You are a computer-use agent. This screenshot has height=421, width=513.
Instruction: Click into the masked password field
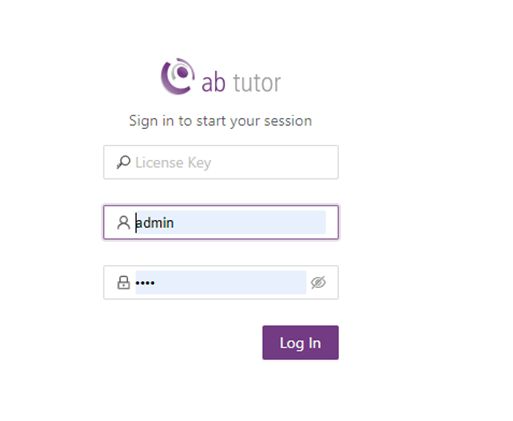click(221, 282)
